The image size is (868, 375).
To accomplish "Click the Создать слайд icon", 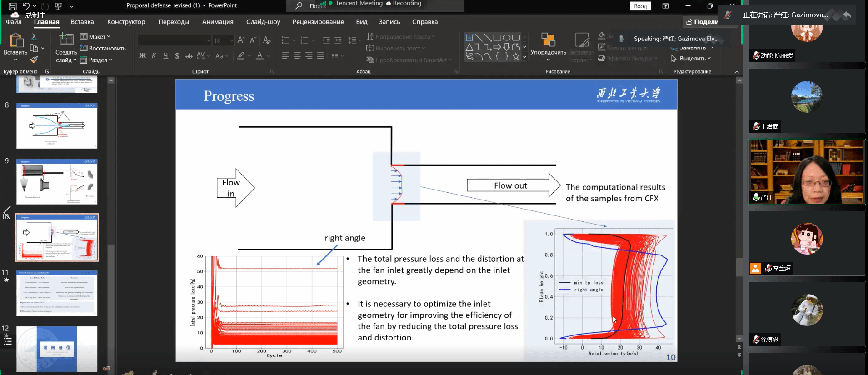I will (x=66, y=40).
